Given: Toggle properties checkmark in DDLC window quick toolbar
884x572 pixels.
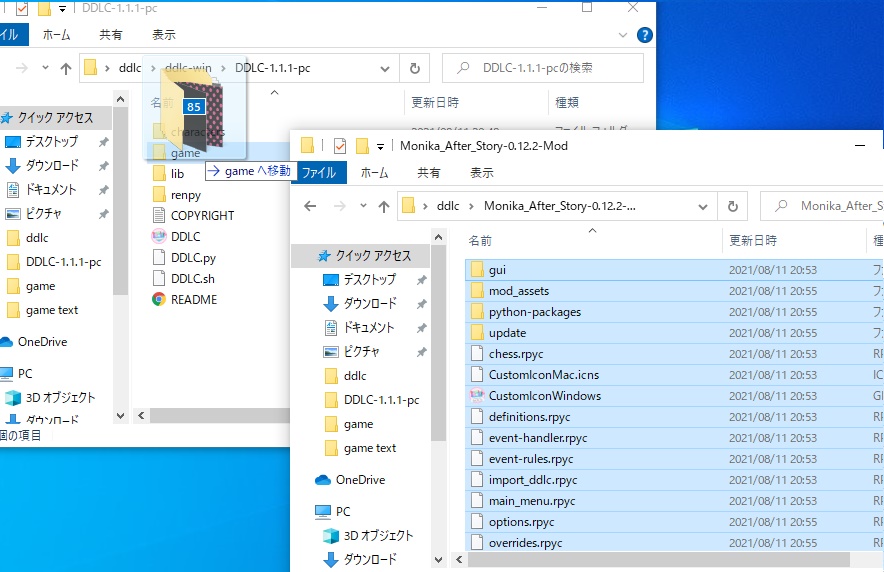Looking at the screenshot, I should [22, 8].
